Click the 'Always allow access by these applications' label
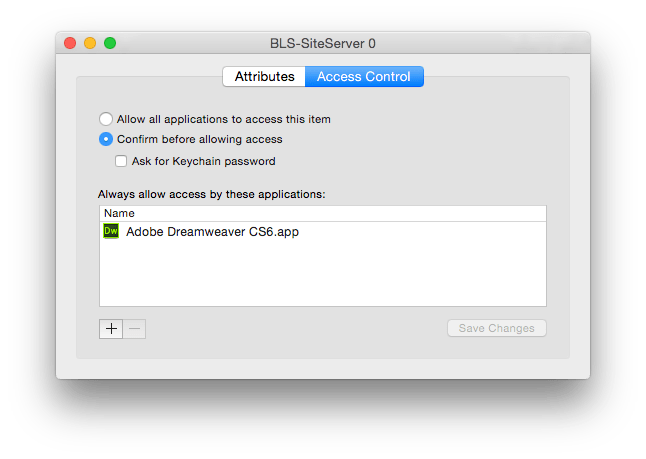Screen dimensions: 646x459 point(212,193)
